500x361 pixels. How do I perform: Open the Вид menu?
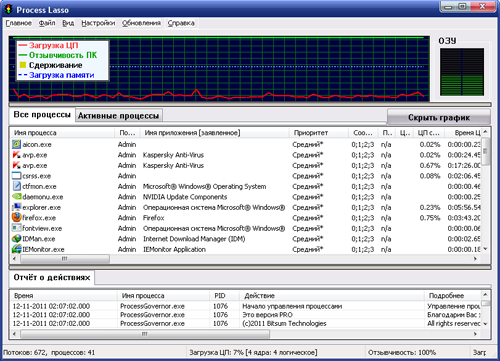[68, 23]
